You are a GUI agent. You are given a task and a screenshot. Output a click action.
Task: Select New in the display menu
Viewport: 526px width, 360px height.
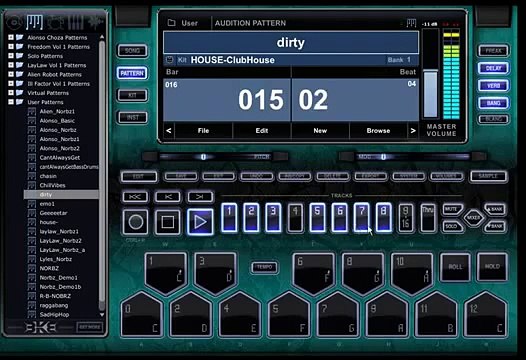pyautogui.click(x=320, y=131)
